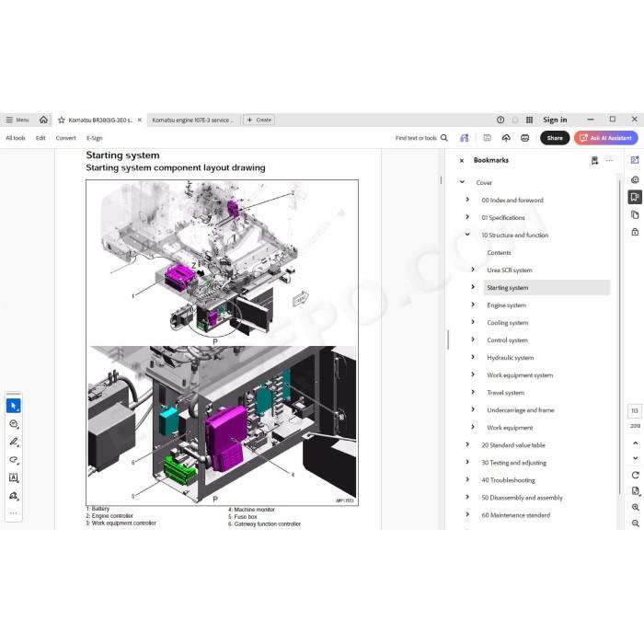Expand the Hydraulic system bookmark
Viewport: 644px width, 644px height.
[x=473, y=357]
